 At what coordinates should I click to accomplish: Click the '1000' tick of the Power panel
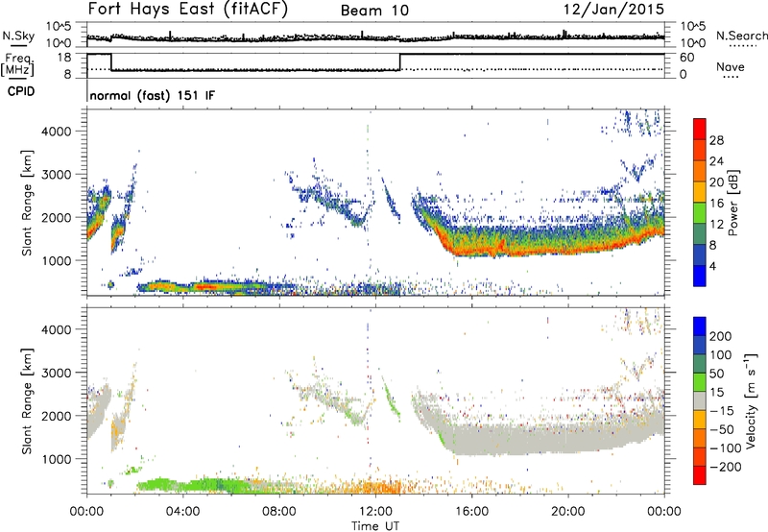tap(57, 261)
